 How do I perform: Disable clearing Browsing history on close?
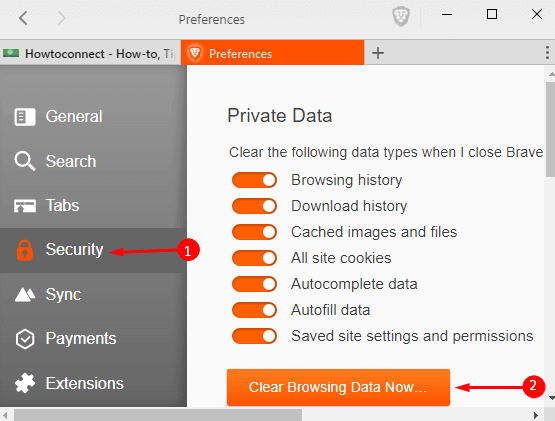[254, 180]
